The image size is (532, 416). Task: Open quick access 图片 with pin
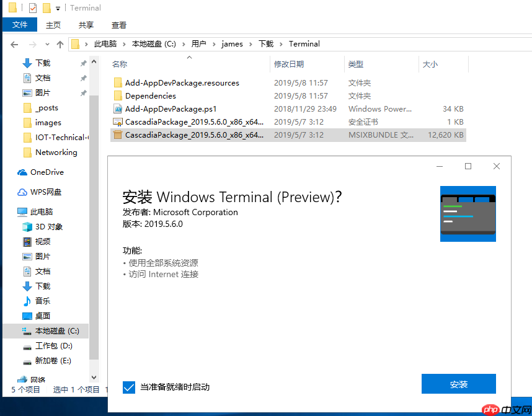click(x=43, y=93)
